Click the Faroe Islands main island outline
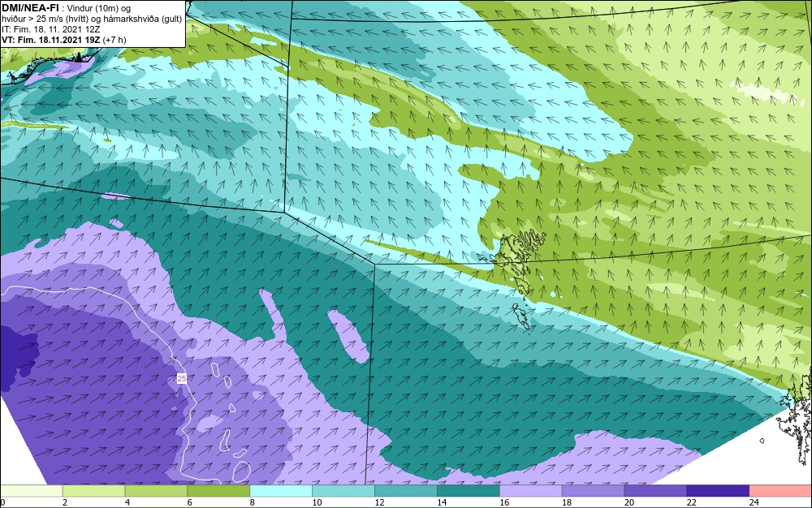The height and width of the screenshot is (508, 812). pos(510,256)
